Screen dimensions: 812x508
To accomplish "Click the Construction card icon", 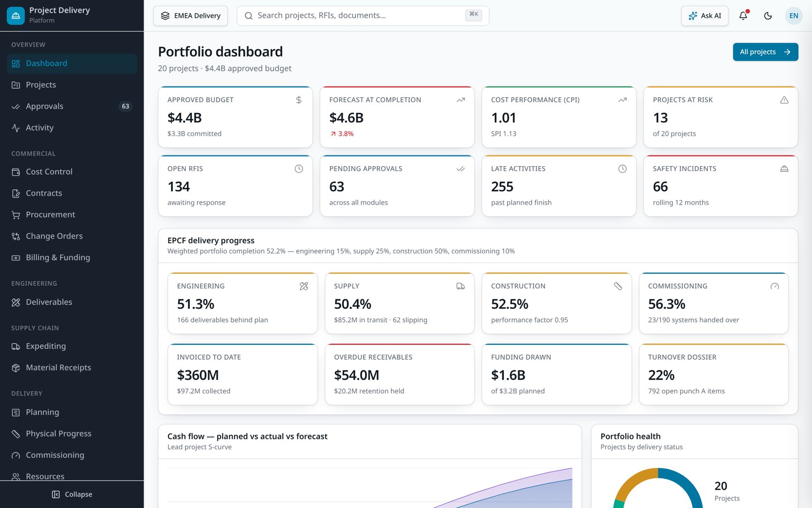I will coord(618,286).
